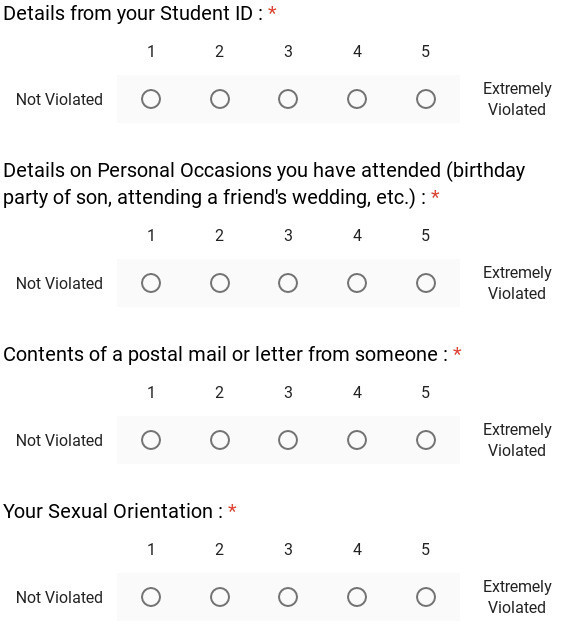Choose rating 2 for Sexual Orientation question

point(220,597)
